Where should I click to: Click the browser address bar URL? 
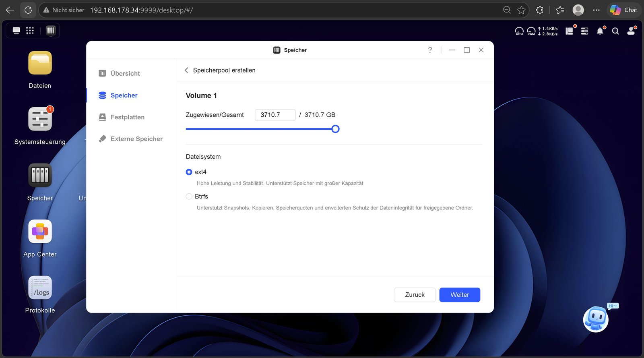(141, 10)
